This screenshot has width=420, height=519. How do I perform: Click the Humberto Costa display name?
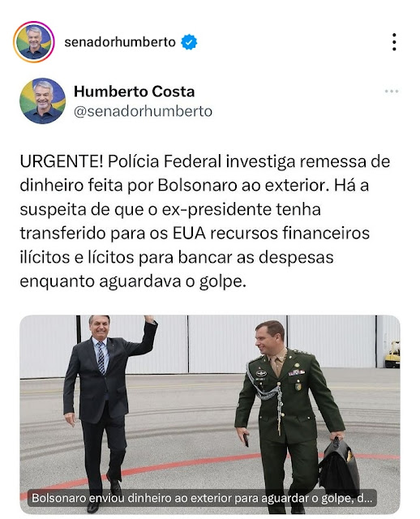[134, 92]
